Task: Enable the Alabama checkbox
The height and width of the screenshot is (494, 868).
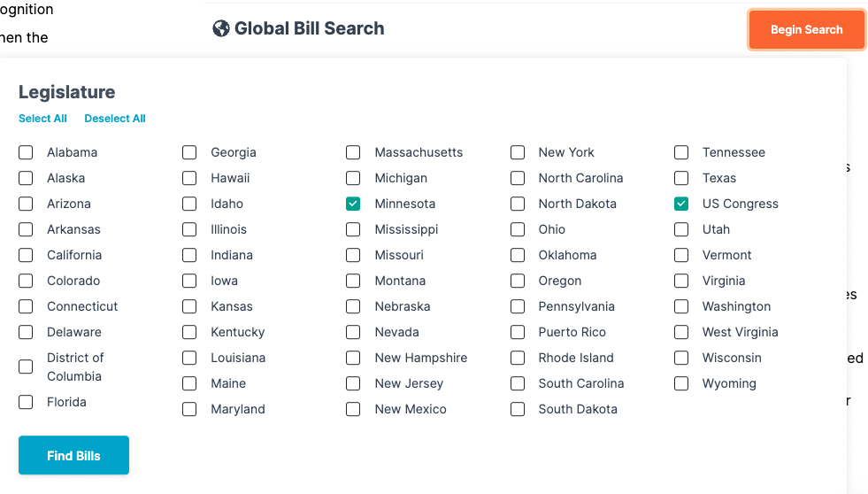Action: click(x=26, y=152)
